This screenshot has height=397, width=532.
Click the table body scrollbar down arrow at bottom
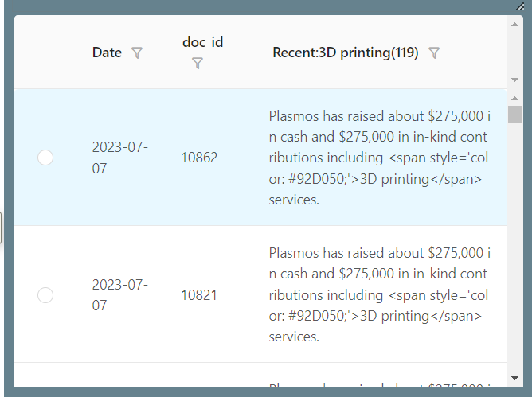(x=514, y=377)
